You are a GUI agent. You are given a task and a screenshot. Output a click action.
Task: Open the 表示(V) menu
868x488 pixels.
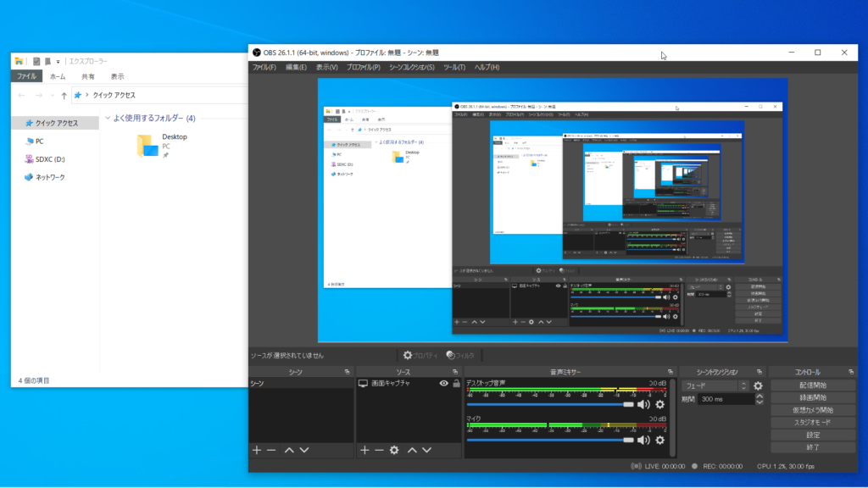pyautogui.click(x=326, y=67)
